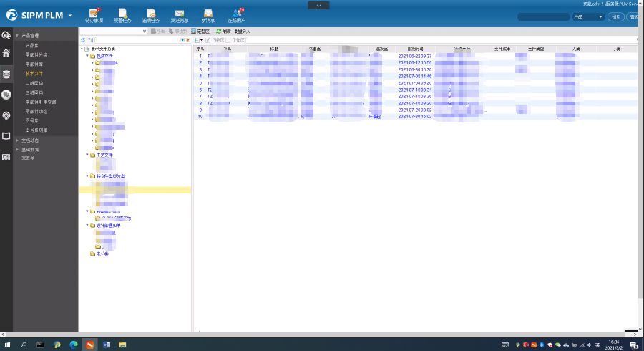The height and width of the screenshot is (351, 644).
Task: Sort by the 修改时间 column header
Action: pyautogui.click(x=415, y=49)
